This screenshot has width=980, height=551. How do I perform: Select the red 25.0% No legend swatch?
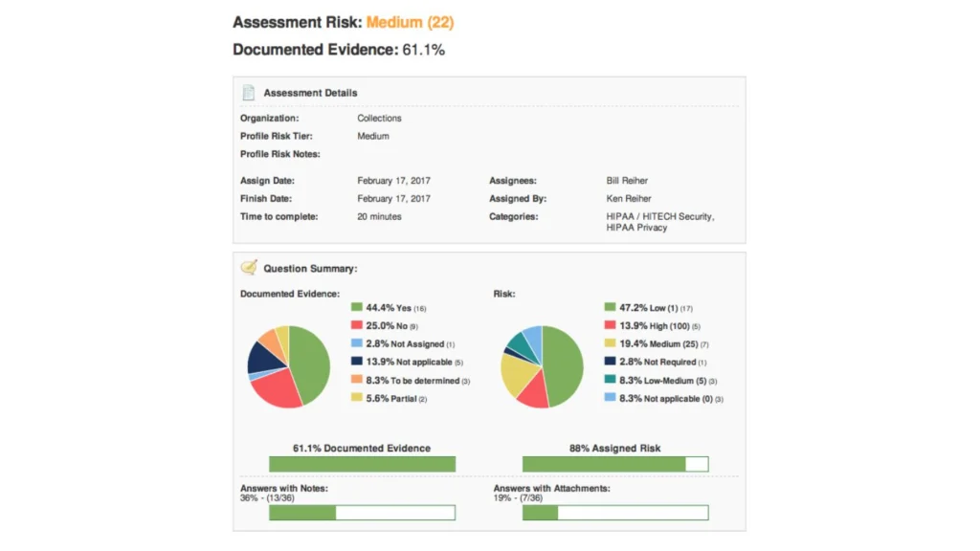357,326
